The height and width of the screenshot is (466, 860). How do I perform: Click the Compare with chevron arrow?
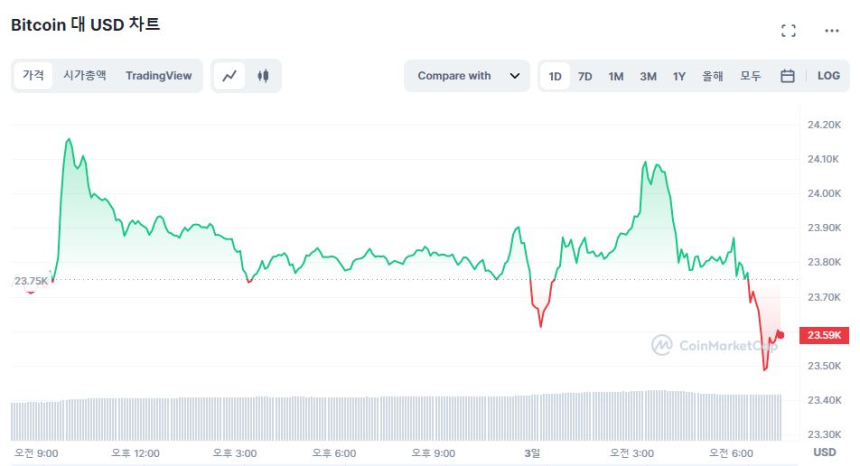tap(514, 76)
